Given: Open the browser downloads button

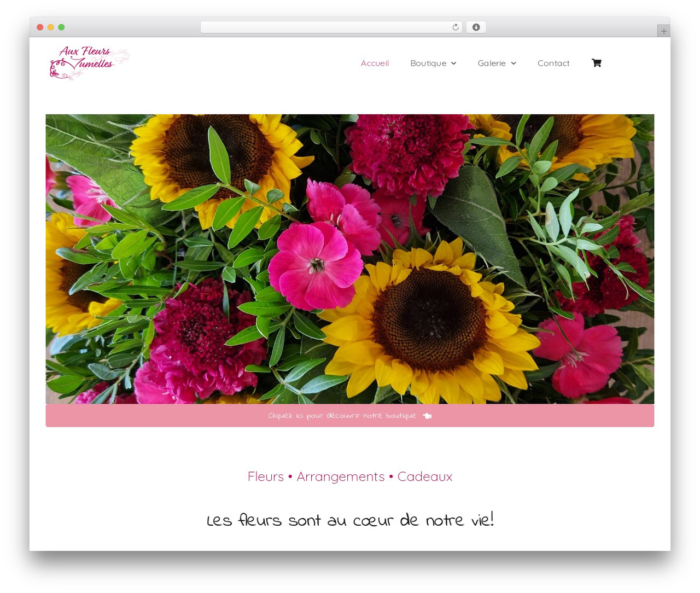Looking at the screenshot, I should [476, 27].
